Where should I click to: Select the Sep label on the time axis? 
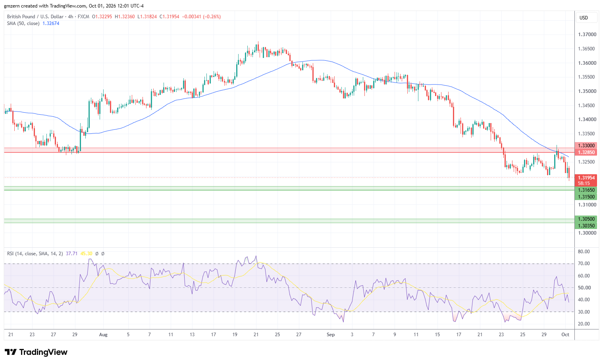coord(331,335)
